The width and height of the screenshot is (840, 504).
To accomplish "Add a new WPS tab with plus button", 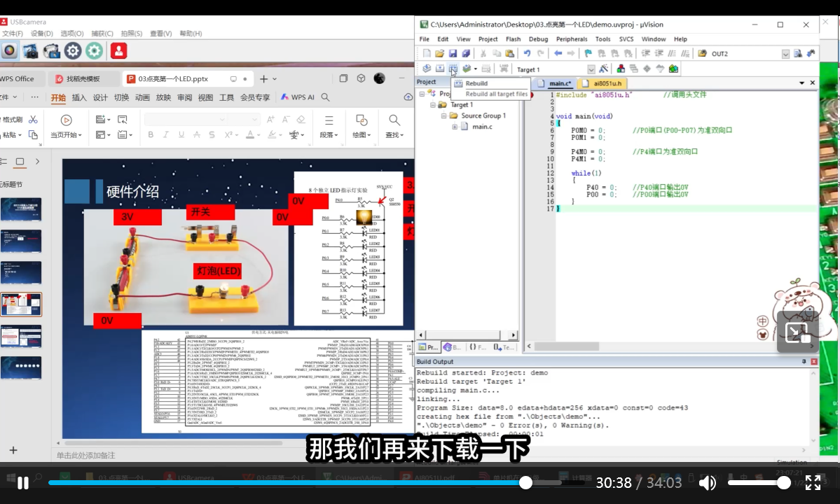I will 263,78.
